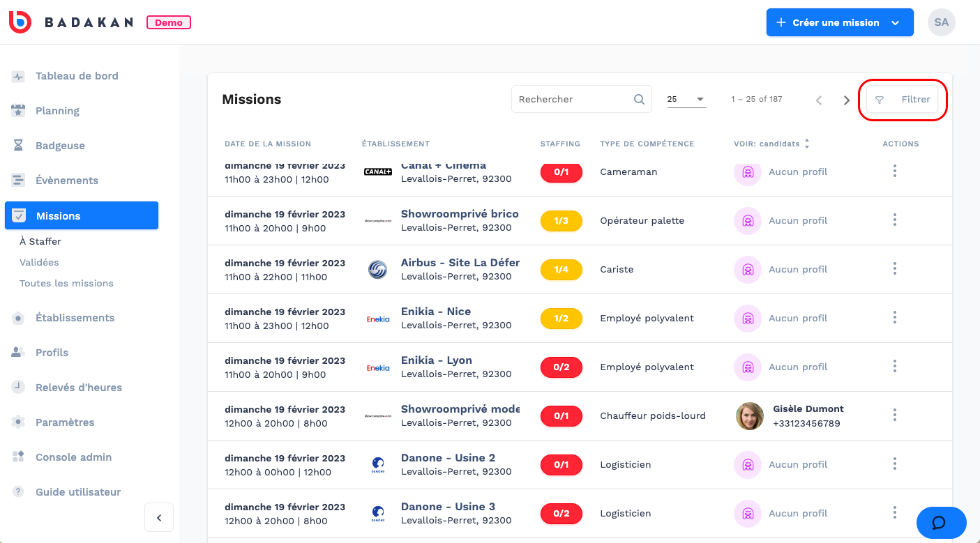Open actions menu for Showroomprivé mode
980x543 pixels.
click(x=895, y=415)
